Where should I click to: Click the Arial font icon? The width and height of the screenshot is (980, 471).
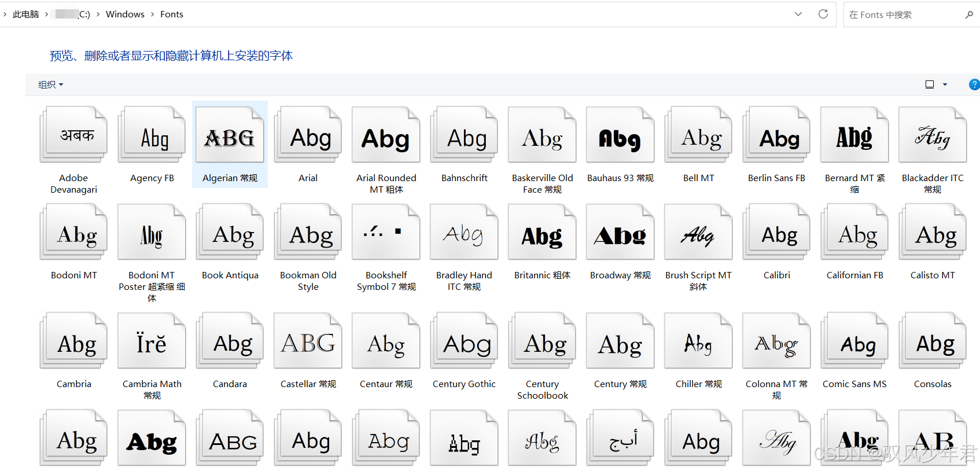click(x=308, y=134)
